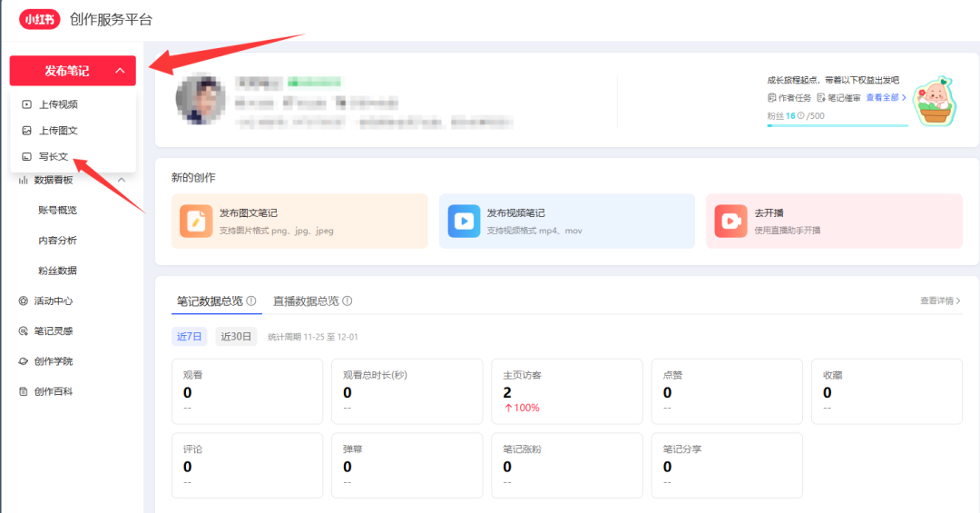Open 内容分析 in the sidebar
Screen dimensions: 980x513
click(x=57, y=241)
